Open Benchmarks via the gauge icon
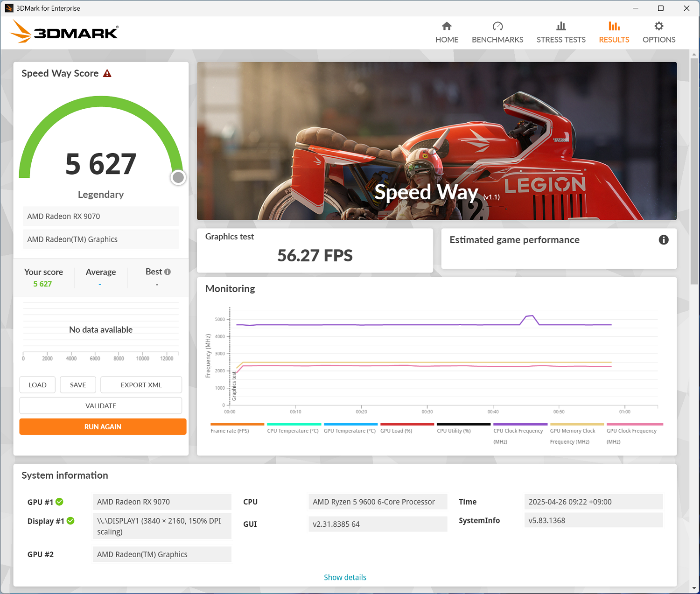700x594 pixels. pyautogui.click(x=497, y=26)
